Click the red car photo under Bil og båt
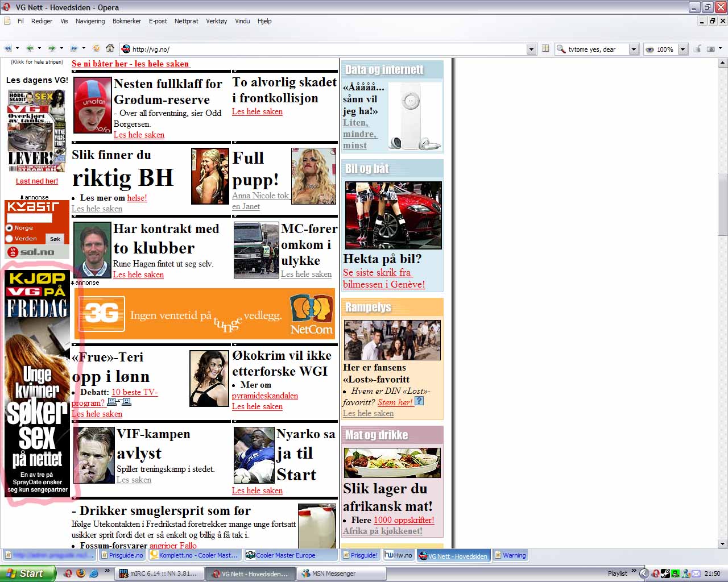728x582 pixels. (x=393, y=215)
